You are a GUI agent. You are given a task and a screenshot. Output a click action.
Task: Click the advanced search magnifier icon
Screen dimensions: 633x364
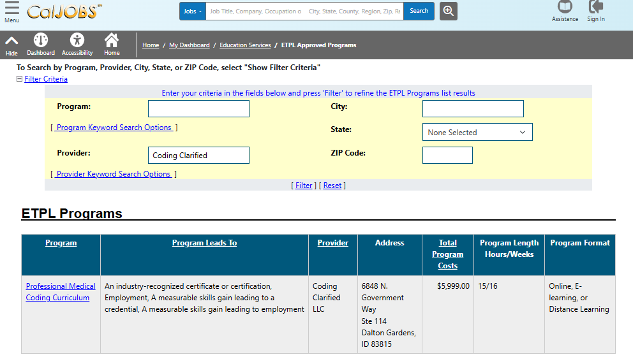coord(448,11)
